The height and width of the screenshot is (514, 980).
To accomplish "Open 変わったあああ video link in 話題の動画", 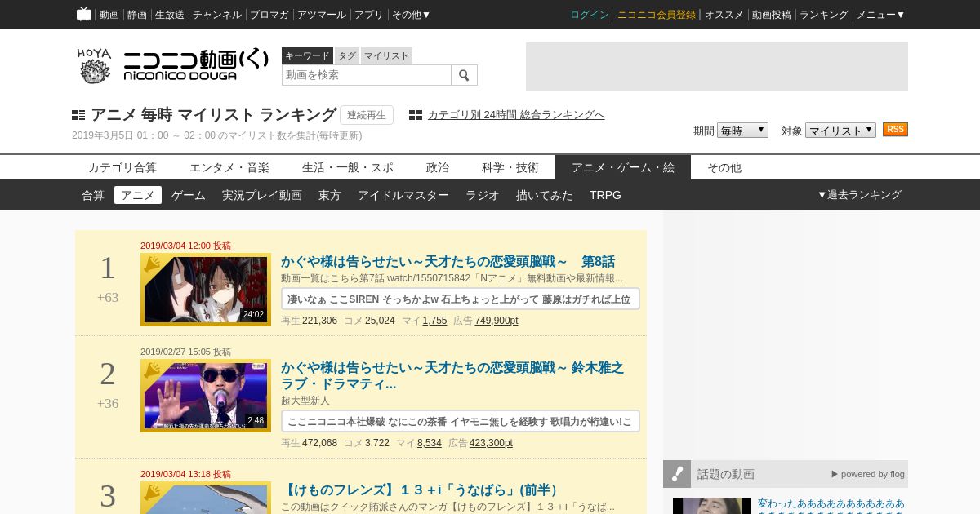I will 831,504.
